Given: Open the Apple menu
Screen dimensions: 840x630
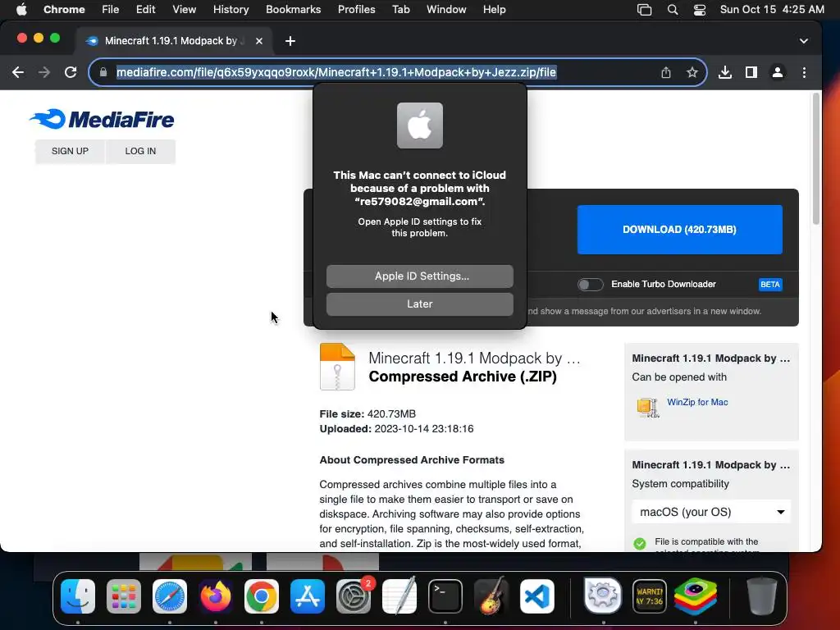Looking at the screenshot, I should point(21,10).
